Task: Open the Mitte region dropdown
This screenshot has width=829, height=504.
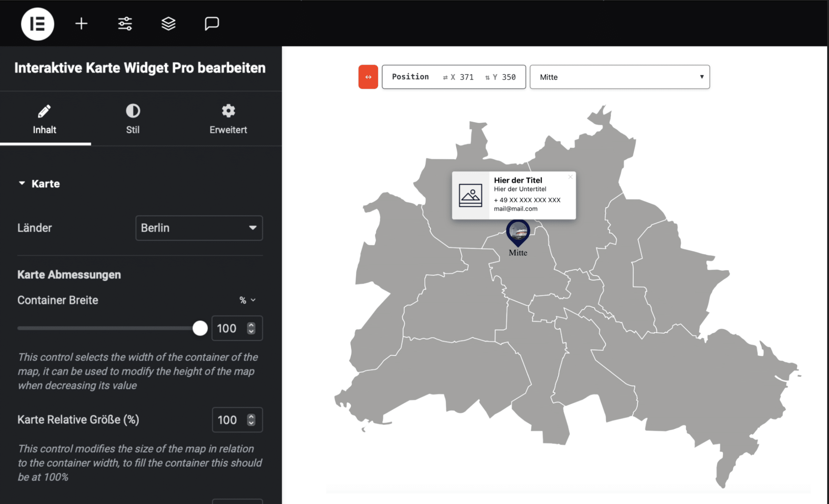Action: [x=620, y=77]
